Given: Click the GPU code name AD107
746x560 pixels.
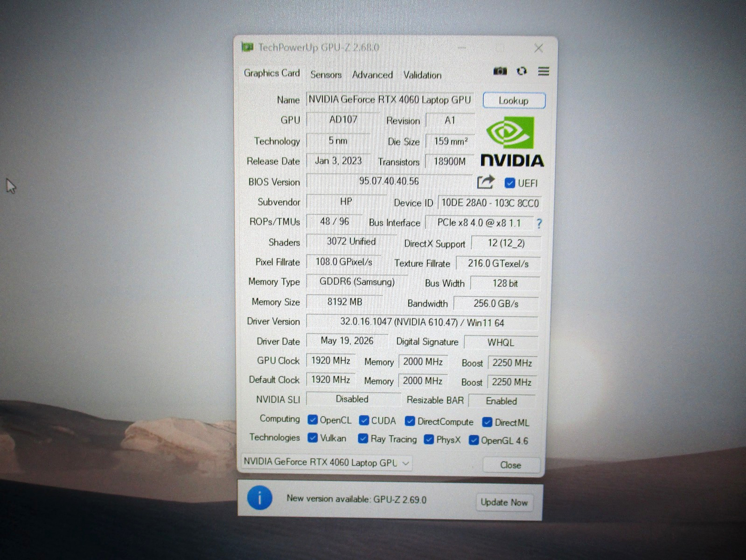Looking at the screenshot, I should pyautogui.click(x=343, y=119).
